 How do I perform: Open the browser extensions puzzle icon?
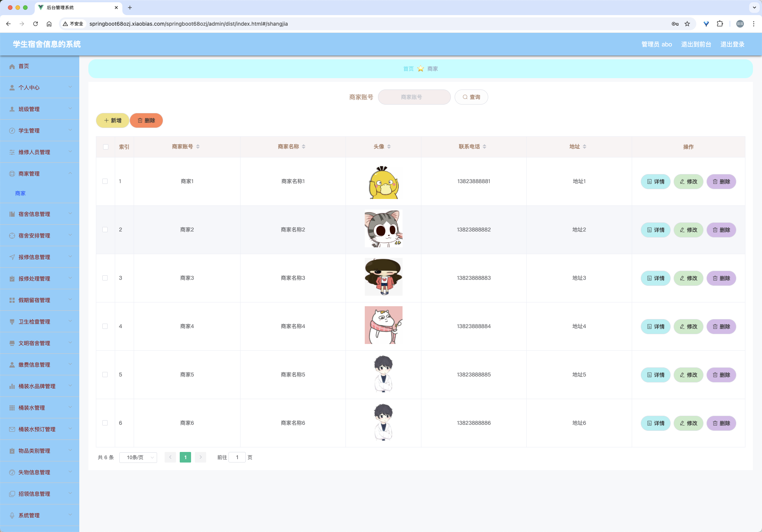pos(720,24)
